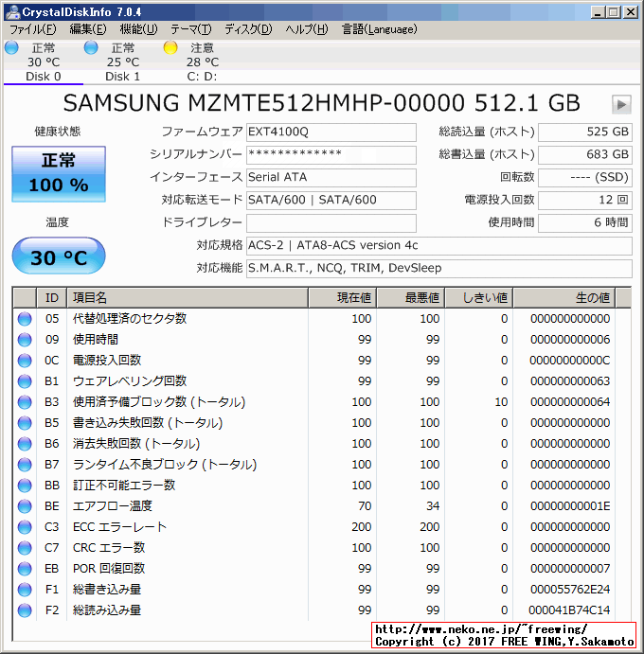Viewport: 644px width, 654px height.
Task: Click Disk 1 blue status orb
Action: (x=91, y=47)
